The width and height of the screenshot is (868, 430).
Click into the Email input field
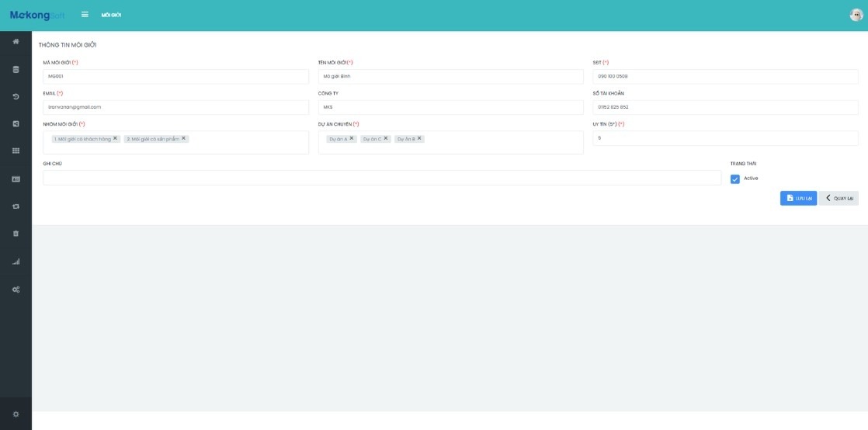[x=175, y=107]
